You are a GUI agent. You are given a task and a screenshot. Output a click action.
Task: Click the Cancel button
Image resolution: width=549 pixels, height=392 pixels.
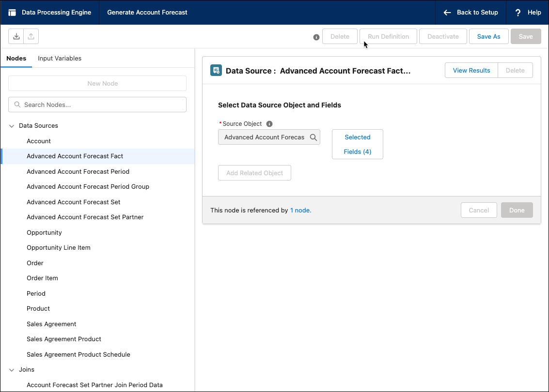click(x=479, y=210)
